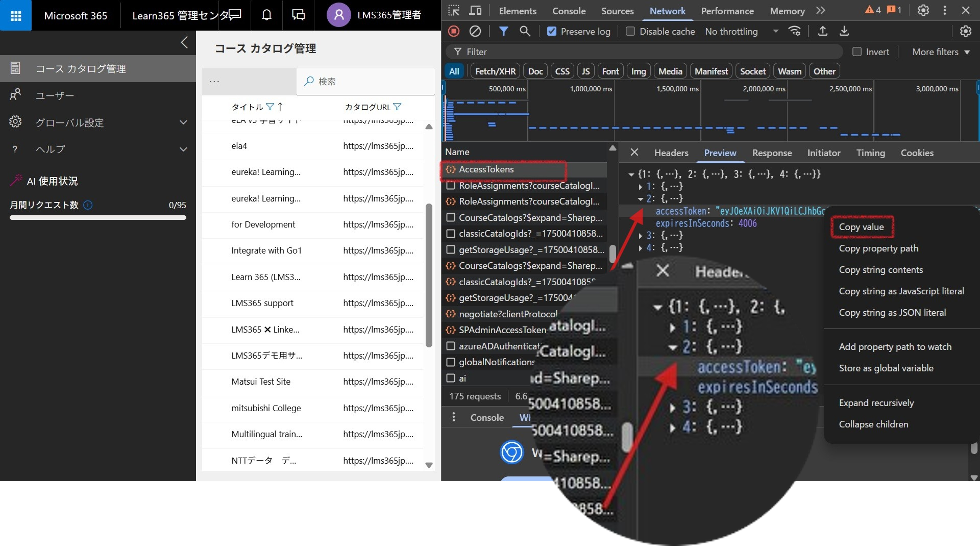Enable the Disable cache checkbox
Image resolution: width=980 pixels, height=546 pixels.
pyautogui.click(x=630, y=31)
